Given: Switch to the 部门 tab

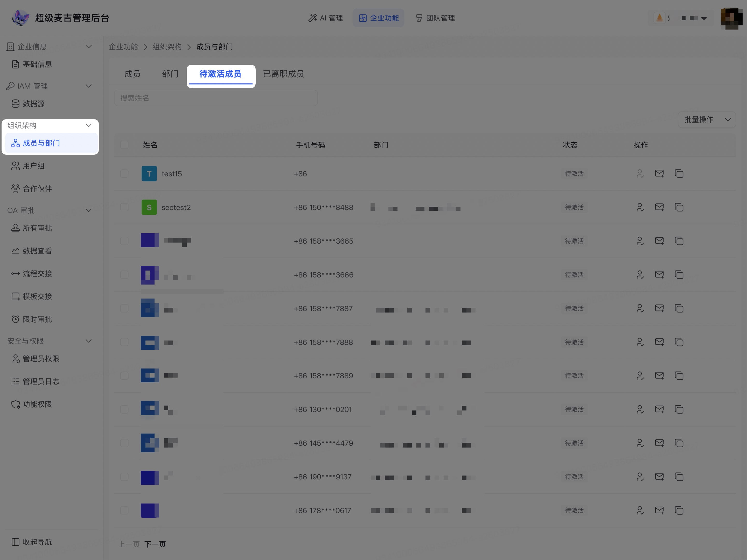Looking at the screenshot, I should click(x=170, y=74).
